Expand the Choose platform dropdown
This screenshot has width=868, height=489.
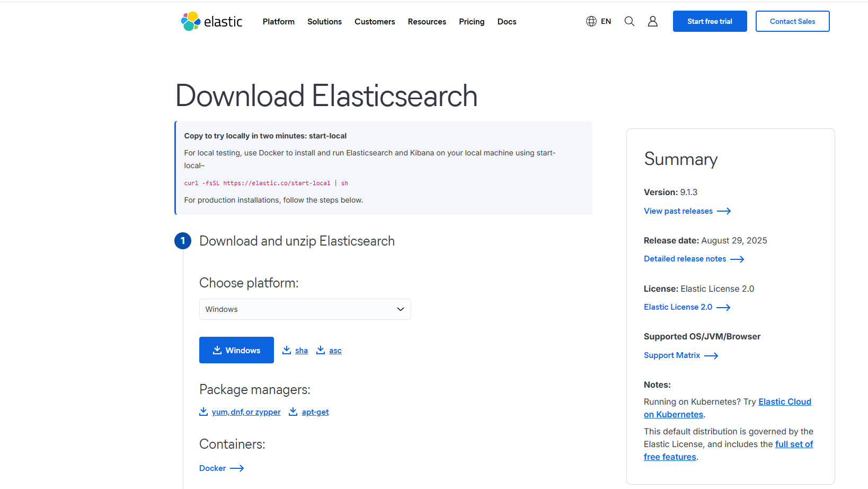305,309
